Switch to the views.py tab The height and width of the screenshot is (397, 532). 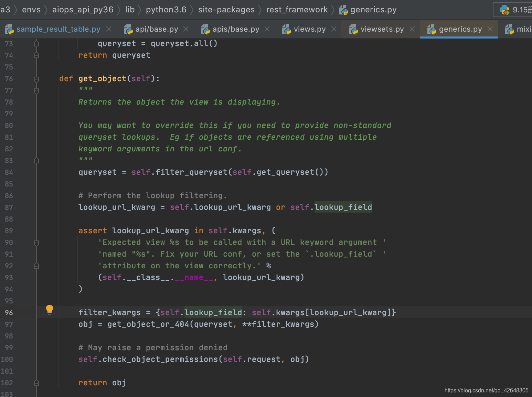click(x=309, y=29)
